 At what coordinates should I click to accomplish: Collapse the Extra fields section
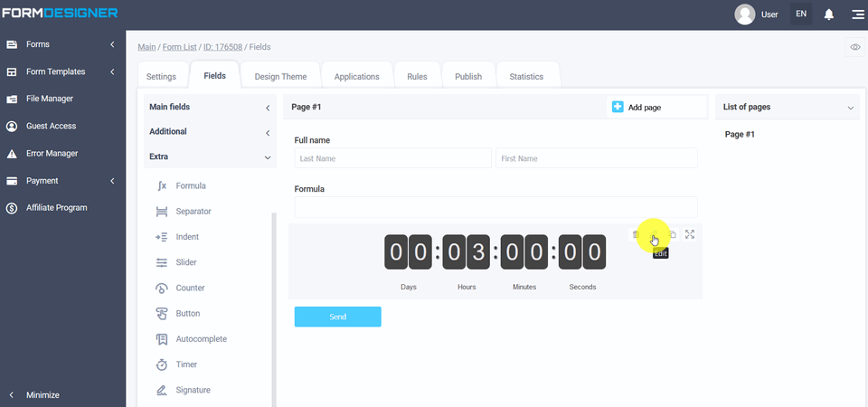coord(268,157)
